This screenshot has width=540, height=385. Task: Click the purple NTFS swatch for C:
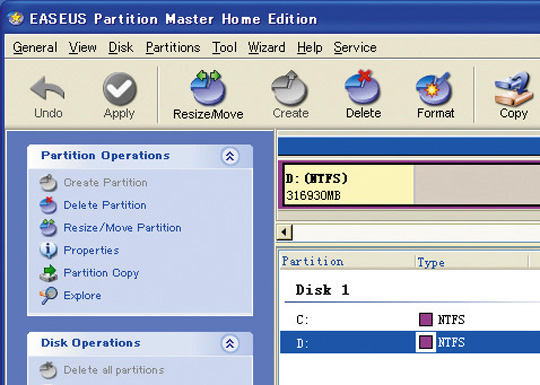426,320
